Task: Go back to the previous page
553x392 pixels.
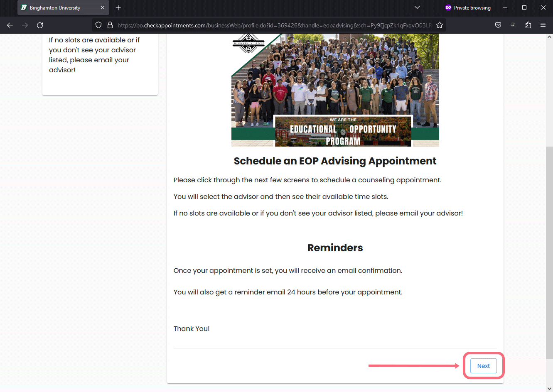Action: point(10,25)
